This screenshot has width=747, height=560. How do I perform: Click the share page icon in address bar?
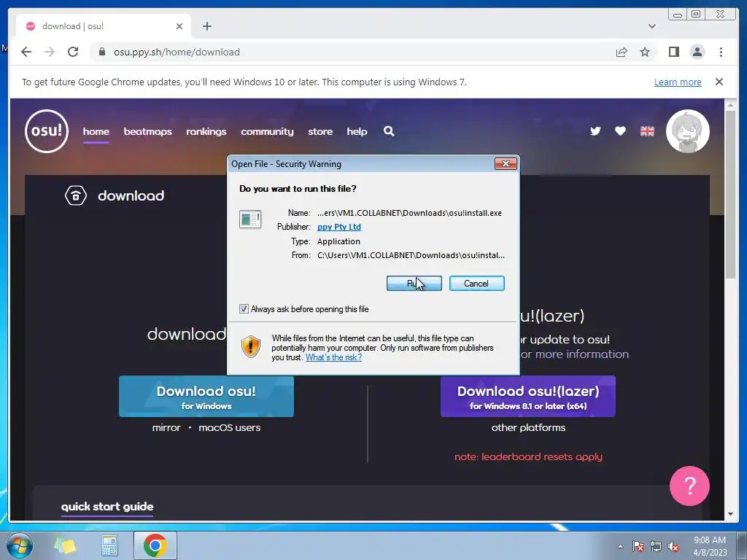pos(622,52)
